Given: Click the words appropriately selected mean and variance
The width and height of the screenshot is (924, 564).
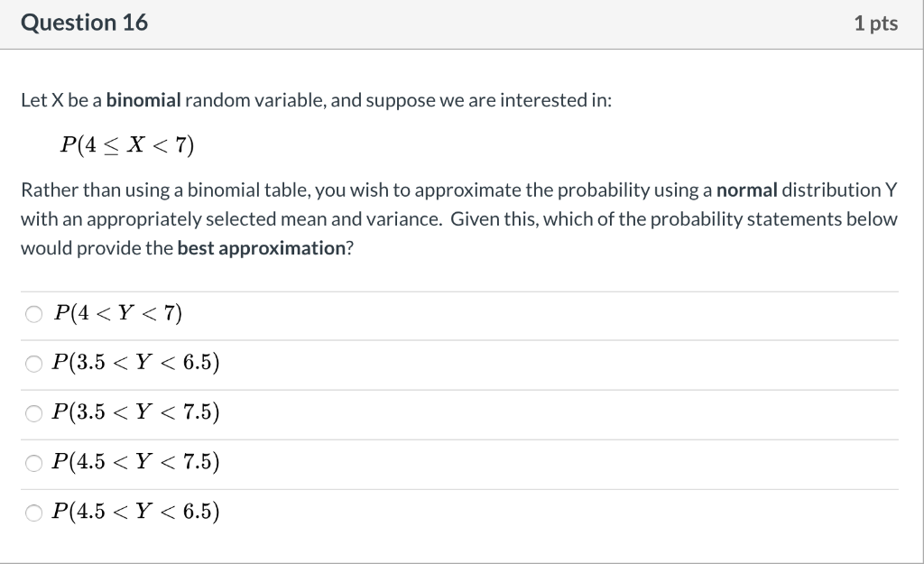Looking at the screenshot, I should tap(264, 219).
